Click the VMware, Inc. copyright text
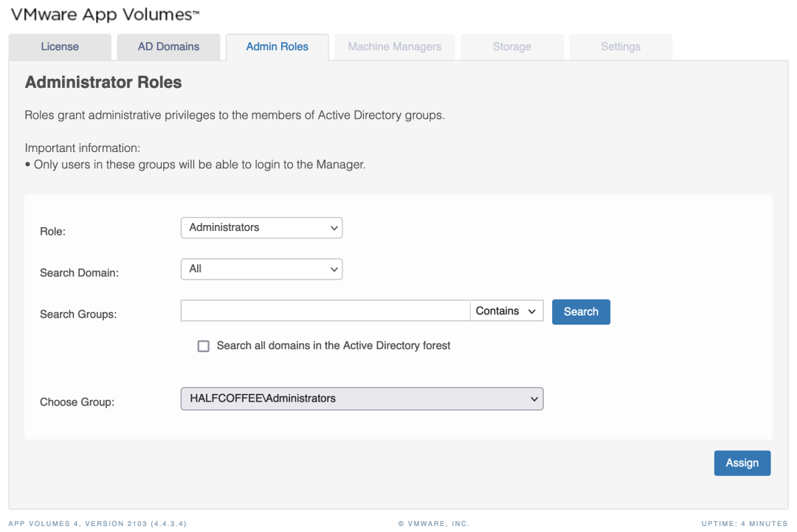Viewport: 797px width, 532px height. (x=433, y=524)
